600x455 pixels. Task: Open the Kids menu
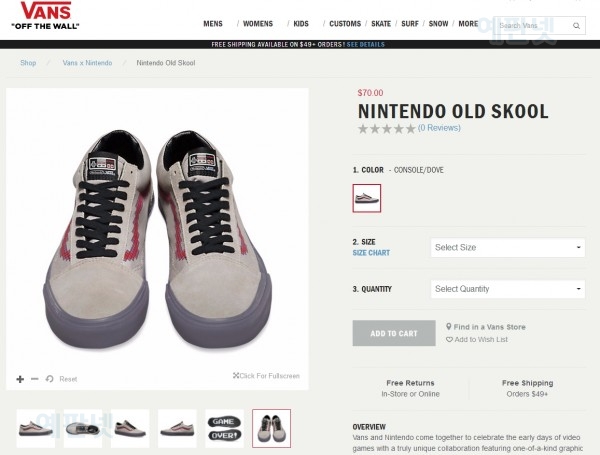[301, 24]
